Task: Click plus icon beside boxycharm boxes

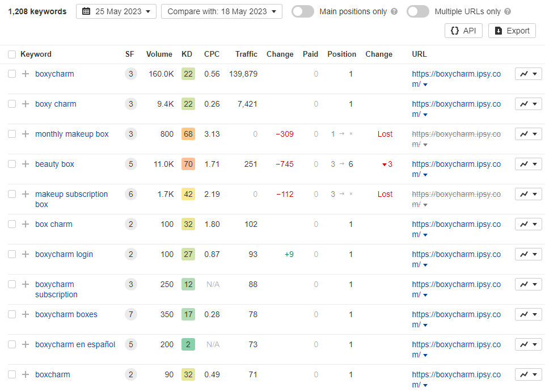Action: click(26, 314)
